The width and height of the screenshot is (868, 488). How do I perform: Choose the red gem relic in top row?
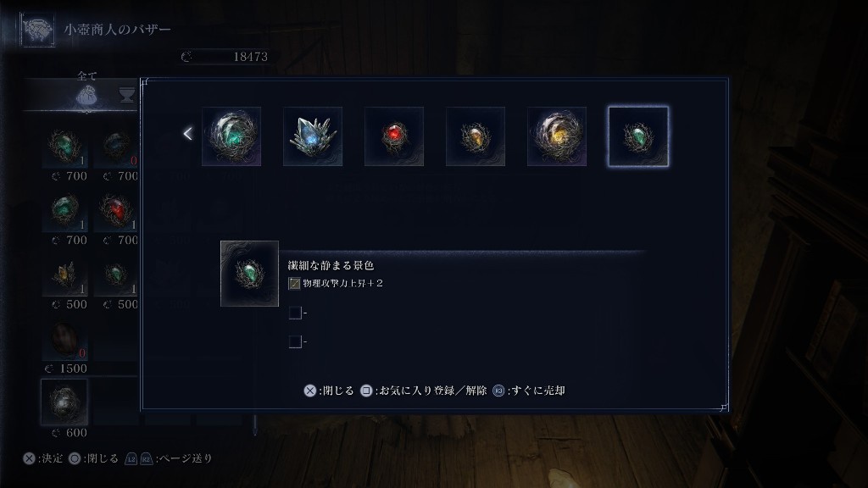tap(394, 136)
